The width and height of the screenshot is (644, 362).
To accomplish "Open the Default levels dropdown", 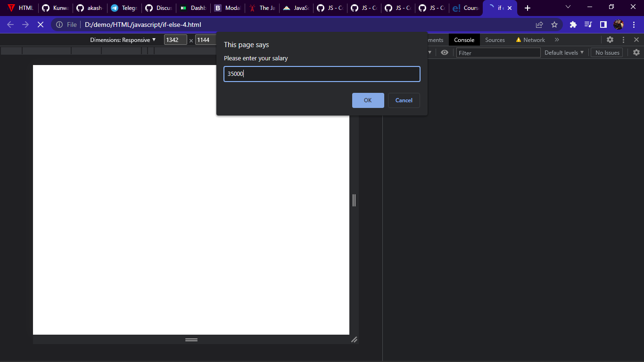I will [x=564, y=52].
